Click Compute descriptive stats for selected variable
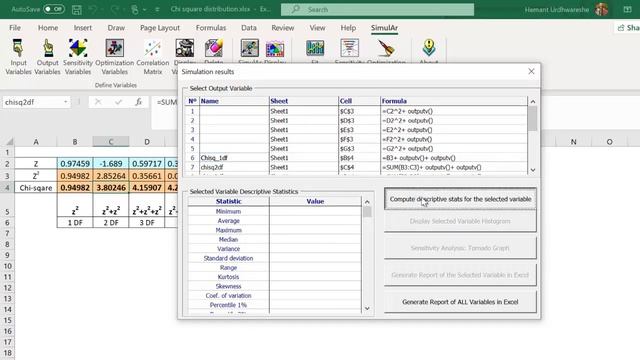The image size is (640, 360). click(x=460, y=199)
